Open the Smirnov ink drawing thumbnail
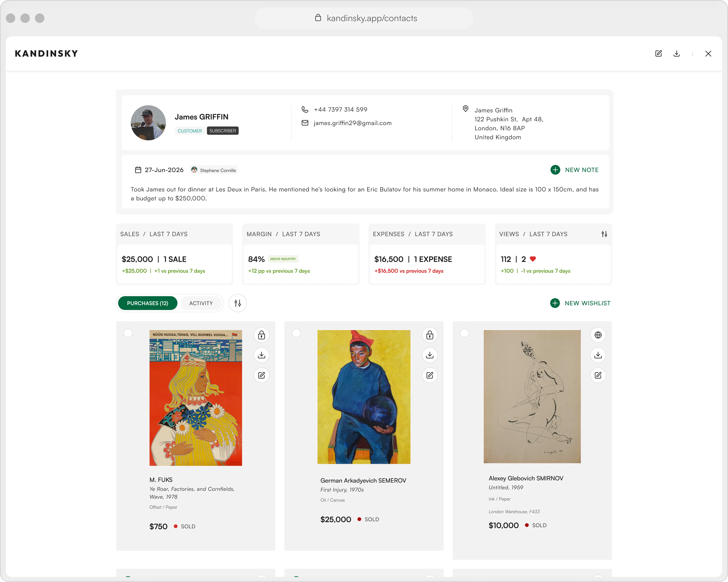728x582 pixels. 532,396
